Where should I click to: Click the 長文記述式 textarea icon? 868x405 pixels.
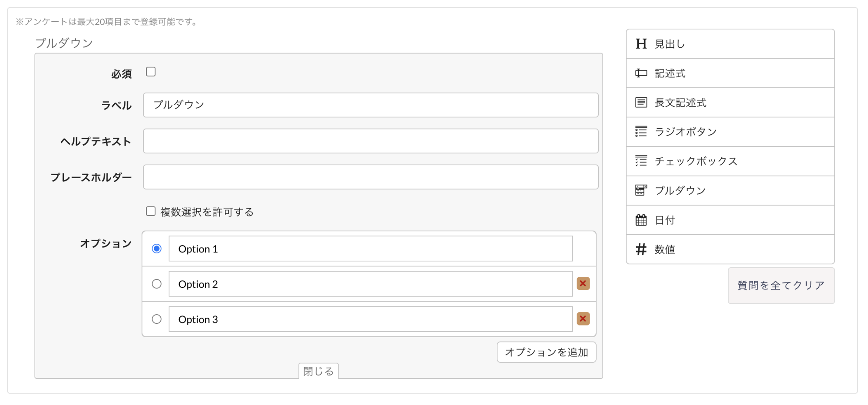coord(641,103)
